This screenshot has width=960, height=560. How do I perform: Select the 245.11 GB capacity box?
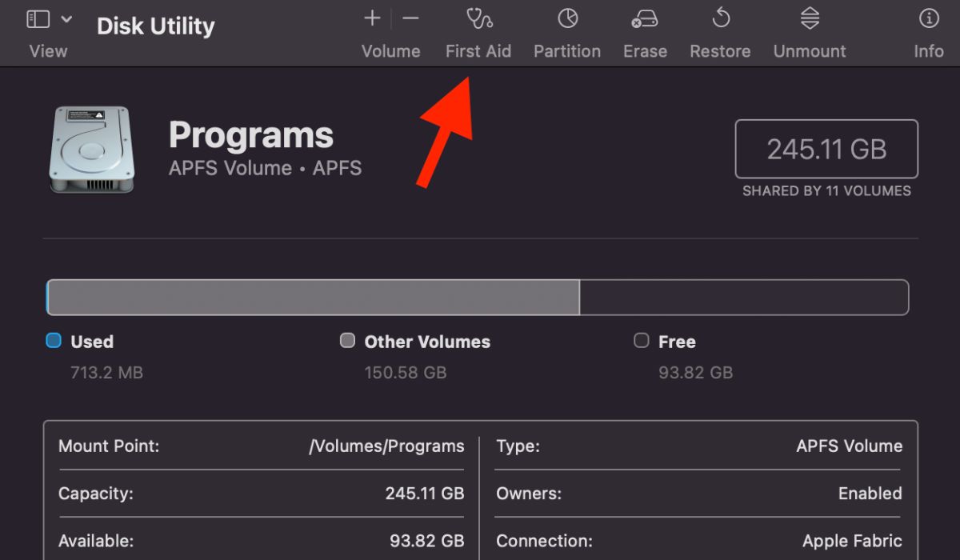pyautogui.click(x=826, y=149)
